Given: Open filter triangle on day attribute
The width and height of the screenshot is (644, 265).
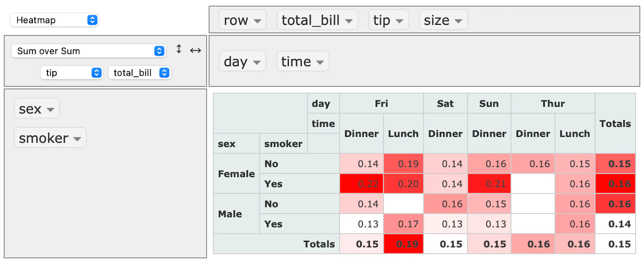Looking at the screenshot, I should (257, 62).
